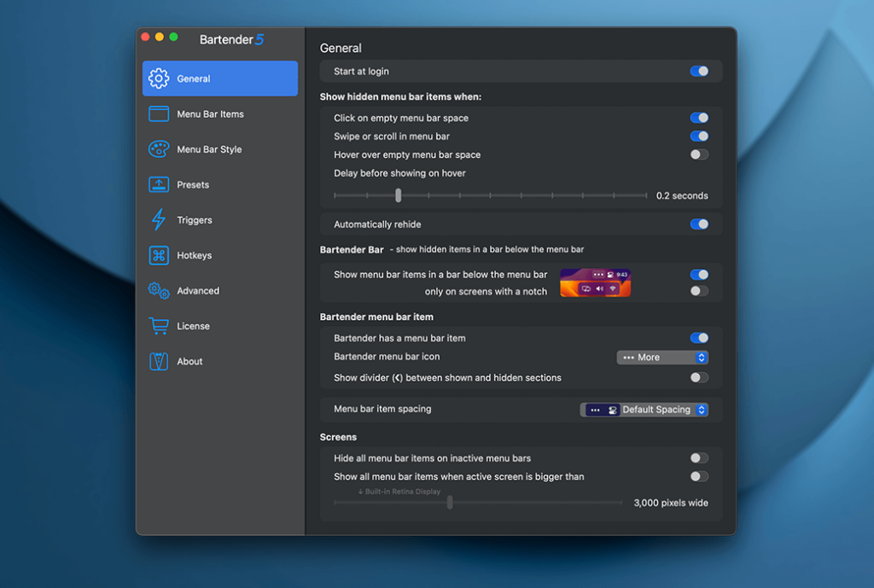Click the Default Spacing stepper arrows

click(702, 409)
